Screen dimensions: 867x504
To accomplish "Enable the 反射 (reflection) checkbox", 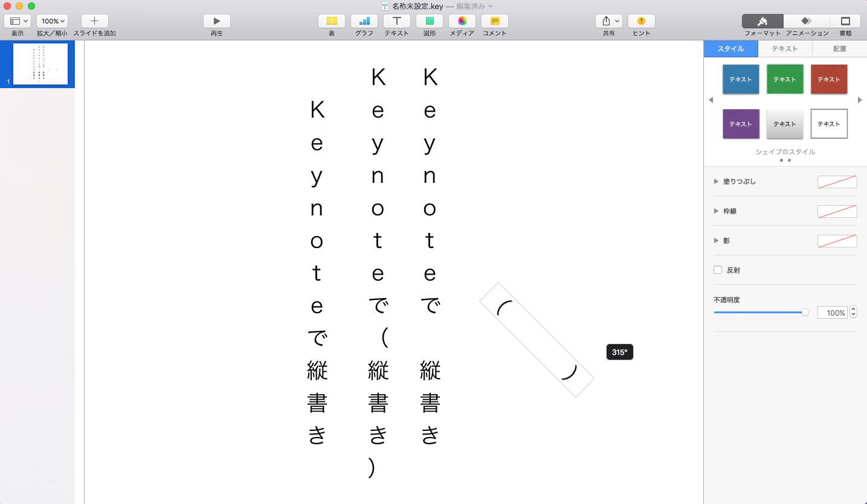I will [x=718, y=270].
